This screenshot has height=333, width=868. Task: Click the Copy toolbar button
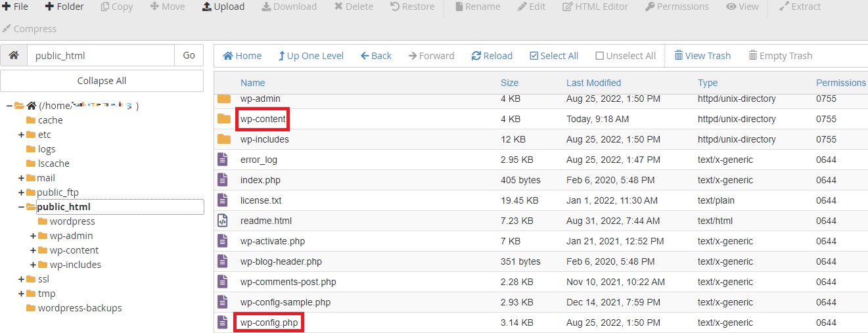117,7
